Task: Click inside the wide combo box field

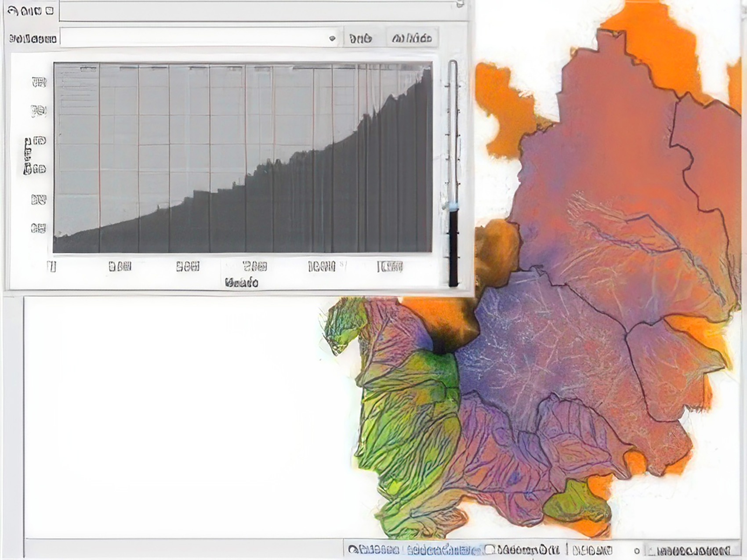Action: [193, 39]
